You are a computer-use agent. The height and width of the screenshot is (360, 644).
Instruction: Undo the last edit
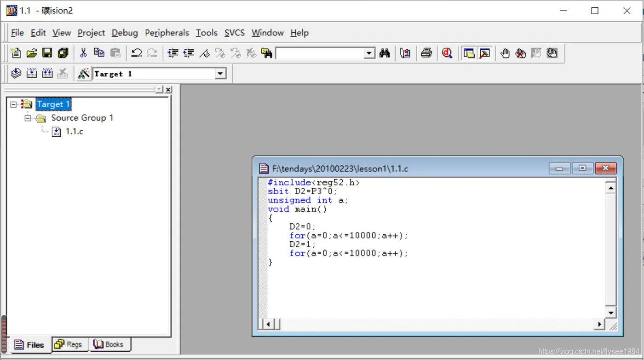point(136,53)
